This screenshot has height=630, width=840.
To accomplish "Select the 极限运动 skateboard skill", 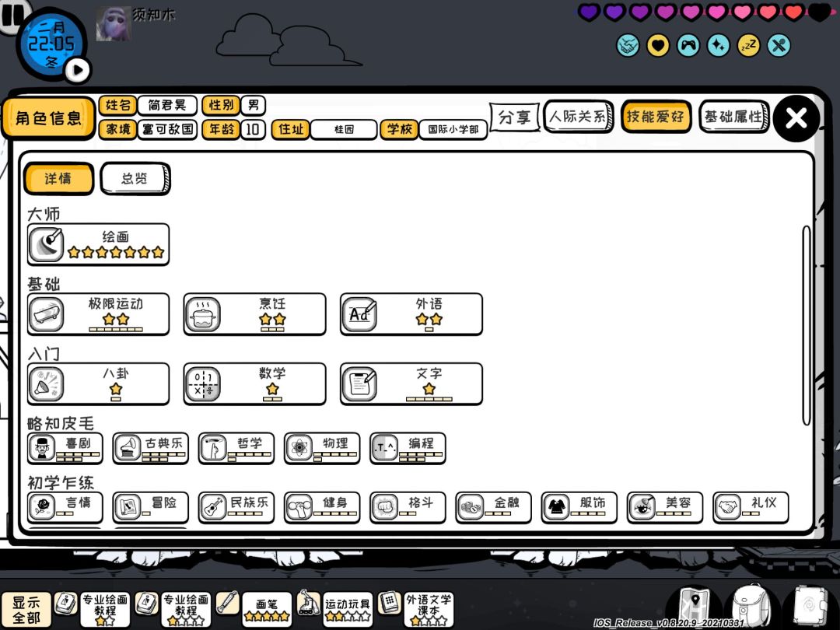I will [x=99, y=314].
